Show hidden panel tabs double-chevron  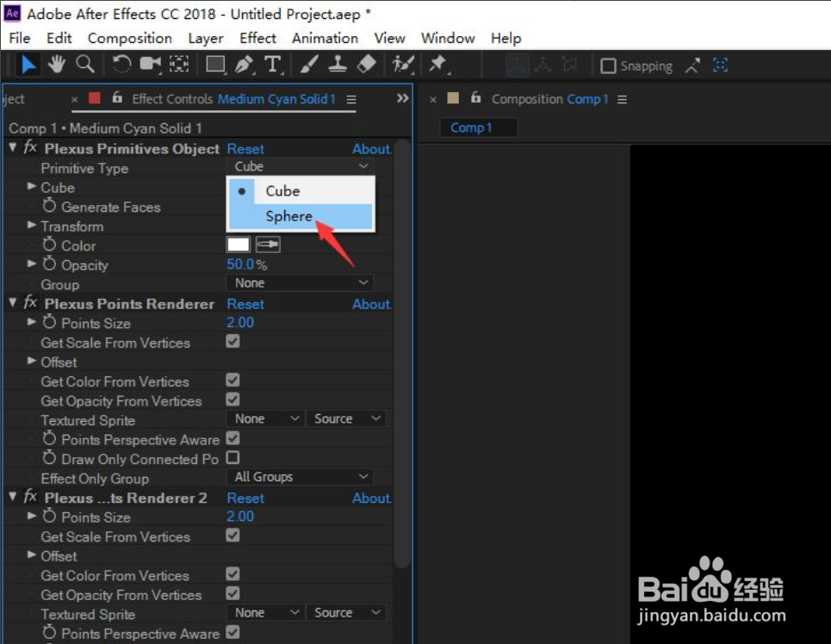[x=403, y=98]
